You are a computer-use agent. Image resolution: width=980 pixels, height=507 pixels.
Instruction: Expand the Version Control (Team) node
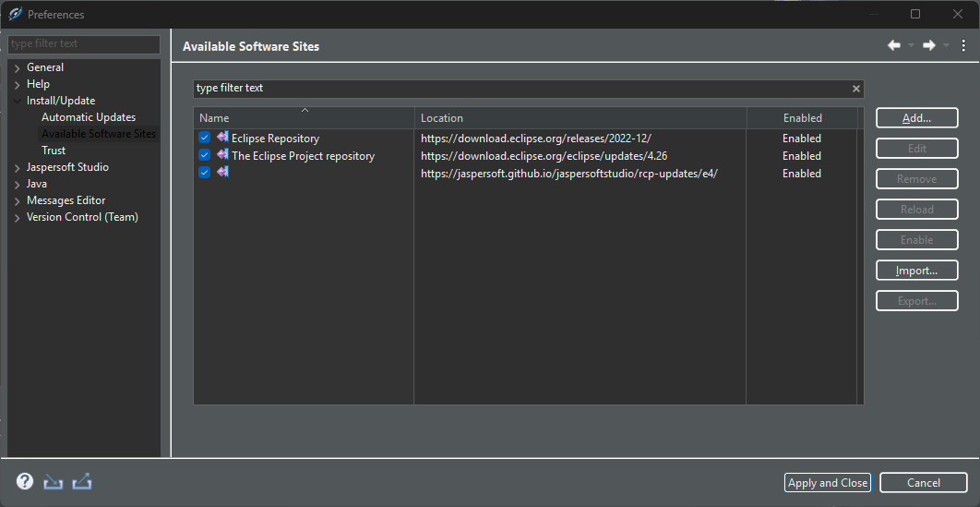pos(17,218)
